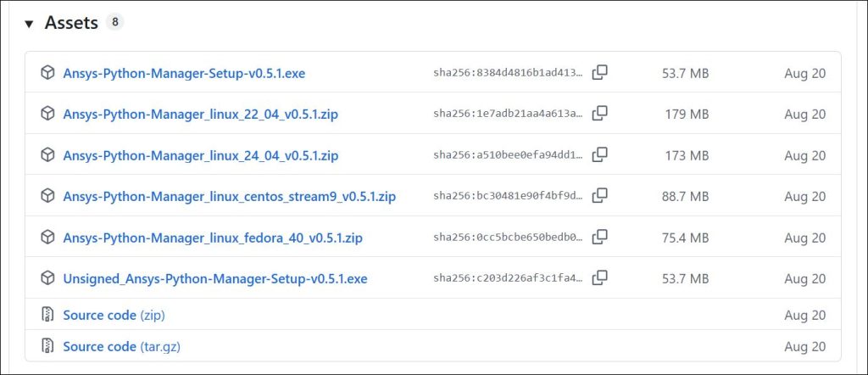Download Ansys-Python-Manager_linux_22_04_v0.5.1.zip
The image size is (868, 375).
click(x=201, y=115)
